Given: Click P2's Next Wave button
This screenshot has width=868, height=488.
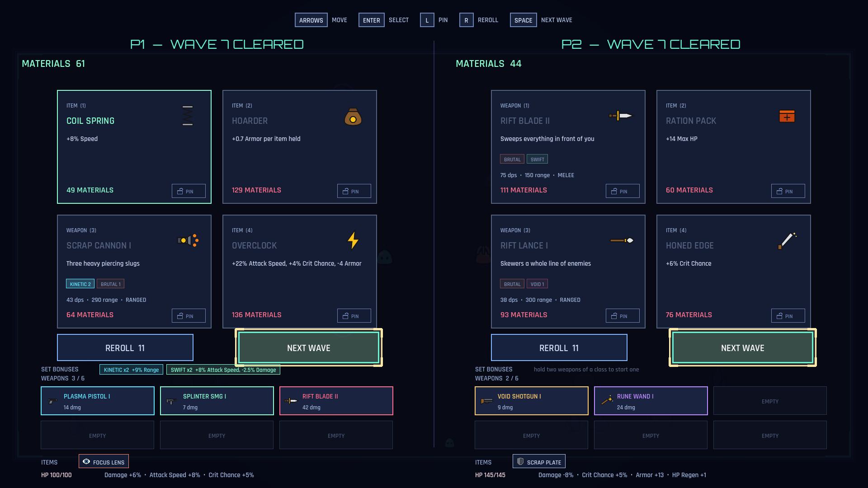Looking at the screenshot, I should coord(743,347).
